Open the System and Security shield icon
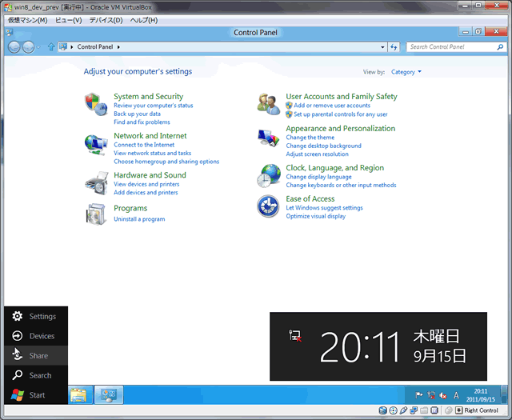The height and width of the screenshot is (420, 512). point(96,104)
